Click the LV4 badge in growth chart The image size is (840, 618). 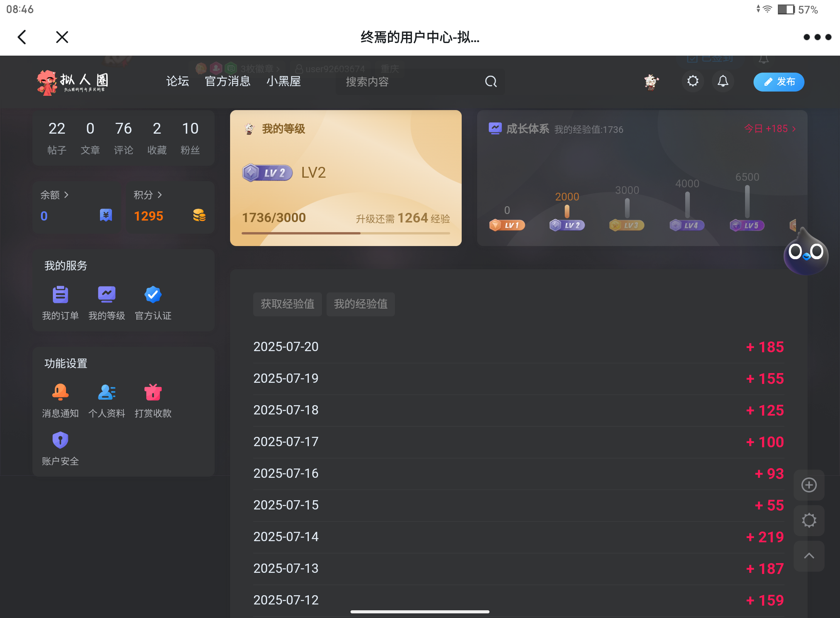(687, 225)
